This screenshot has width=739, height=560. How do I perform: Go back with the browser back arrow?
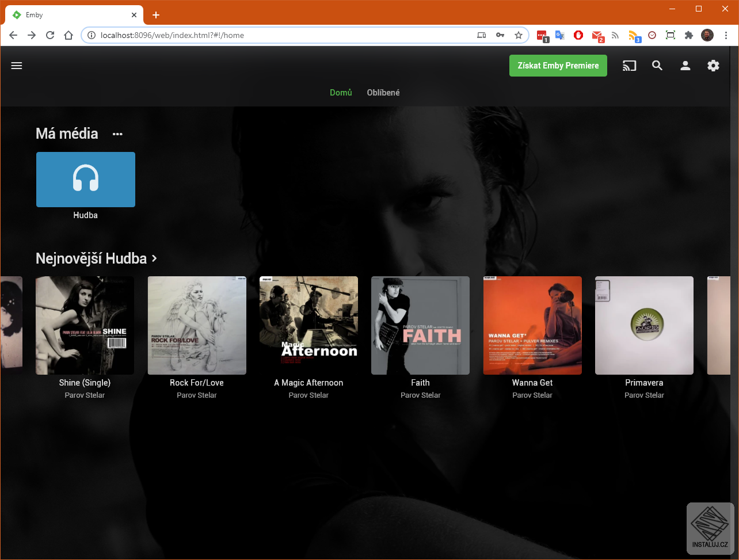(x=13, y=35)
